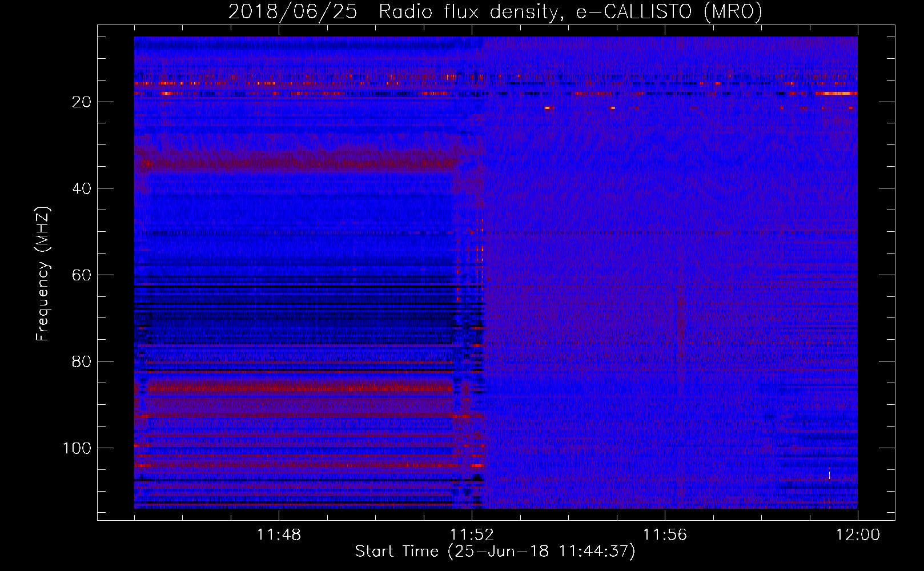Click the 80 MHz frequency tick label
924x571 pixels.
[x=82, y=361]
